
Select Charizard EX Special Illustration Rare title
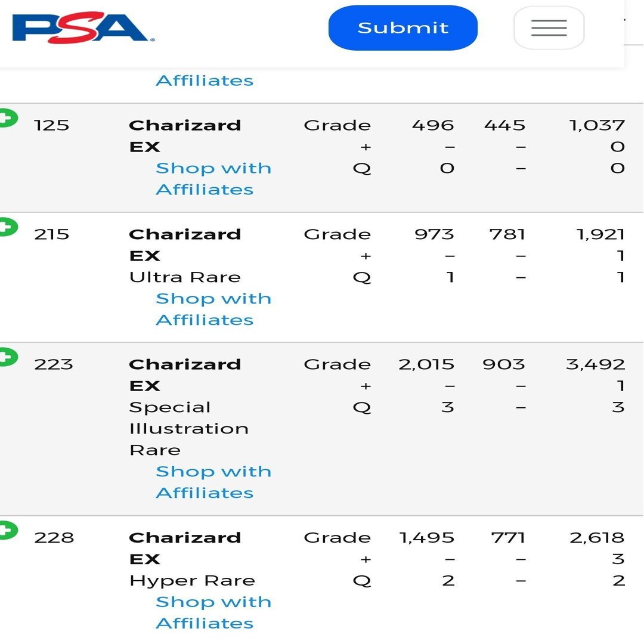click(189, 407)
